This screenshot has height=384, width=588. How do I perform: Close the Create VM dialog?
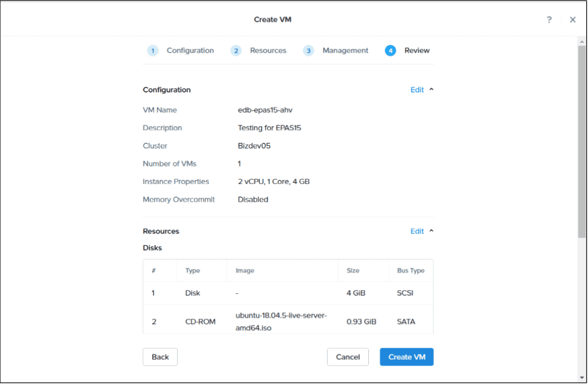[572, 20]
